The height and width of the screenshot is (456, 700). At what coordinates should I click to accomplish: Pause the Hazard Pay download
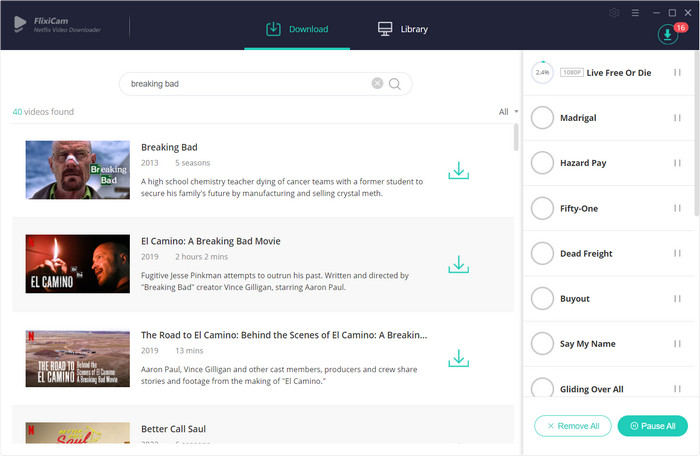coord(677,163)
